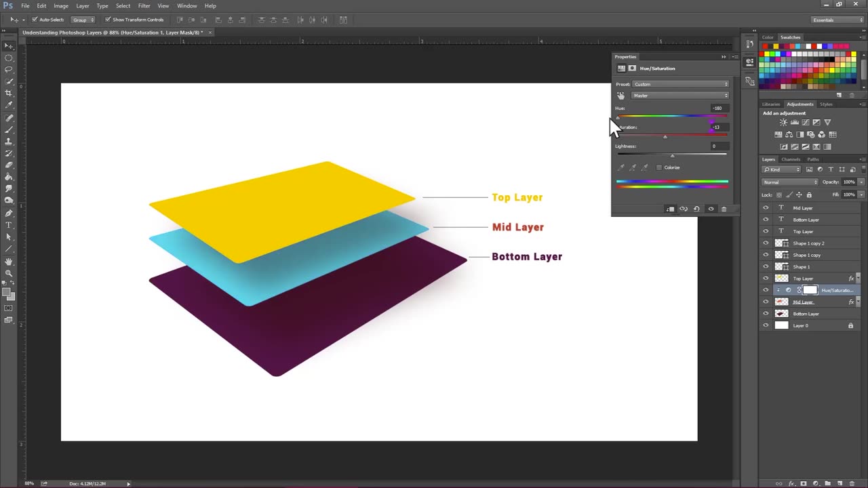Select the Horizontal Type tool in the toolbox
This screenshot has width=868, height=488.
point(9,225)
